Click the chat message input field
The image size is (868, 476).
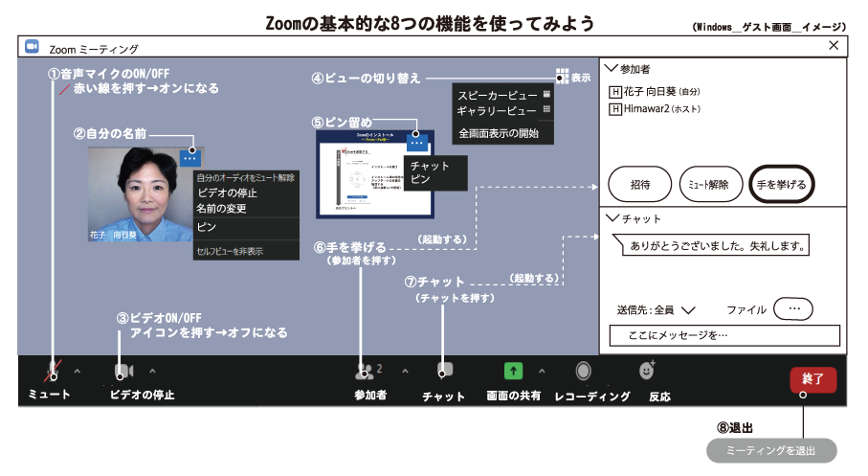[723, 335]
